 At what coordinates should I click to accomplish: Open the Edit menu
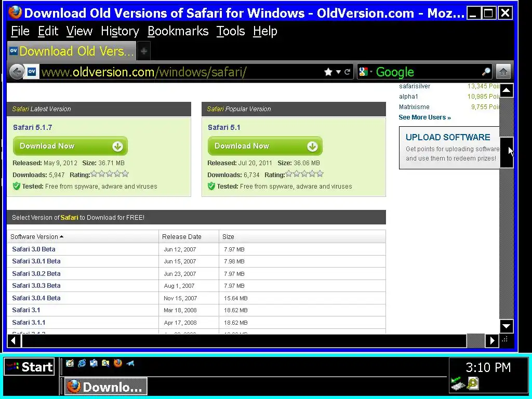(x=48, y=31)
